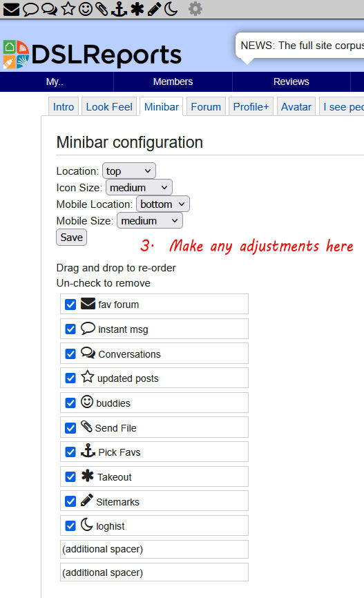Open the Members navigation menu
The height and width of the screenshot is (598, 364).
(173, 81)
